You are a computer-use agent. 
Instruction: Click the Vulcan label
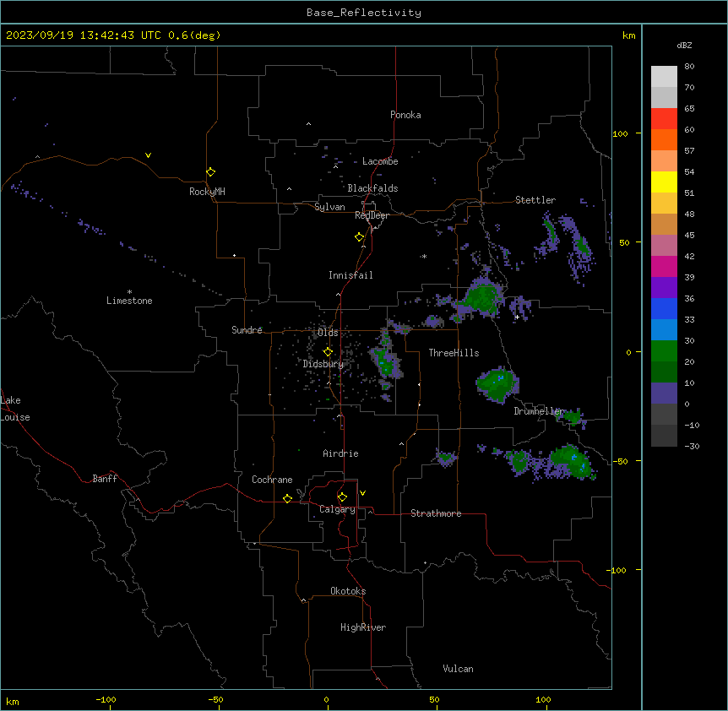[459, 669]
